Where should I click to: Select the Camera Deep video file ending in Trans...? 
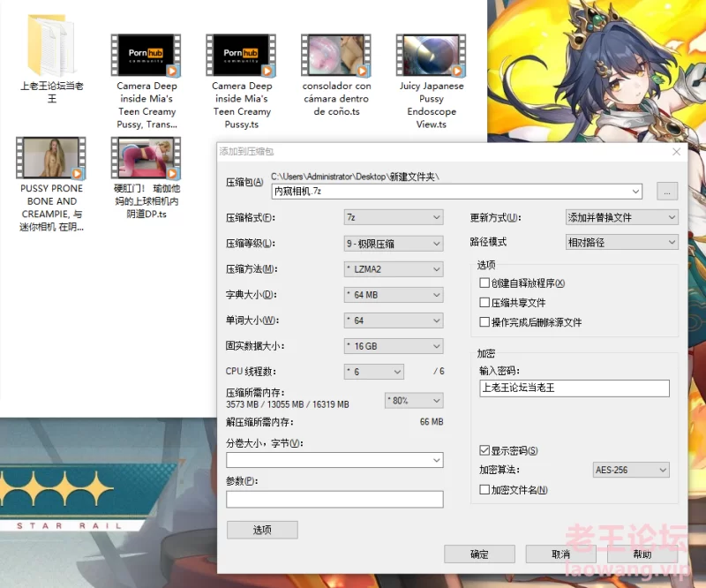tap(146, 55)
